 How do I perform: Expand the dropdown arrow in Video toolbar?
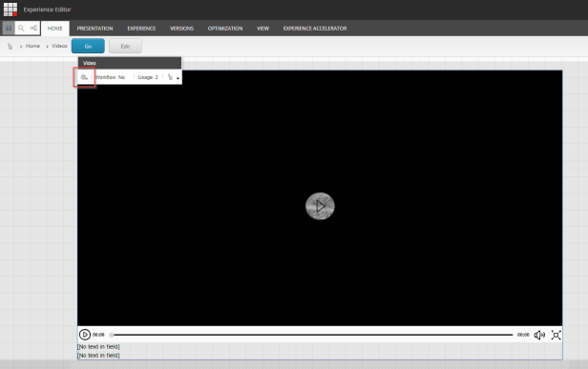click(178, 78)
